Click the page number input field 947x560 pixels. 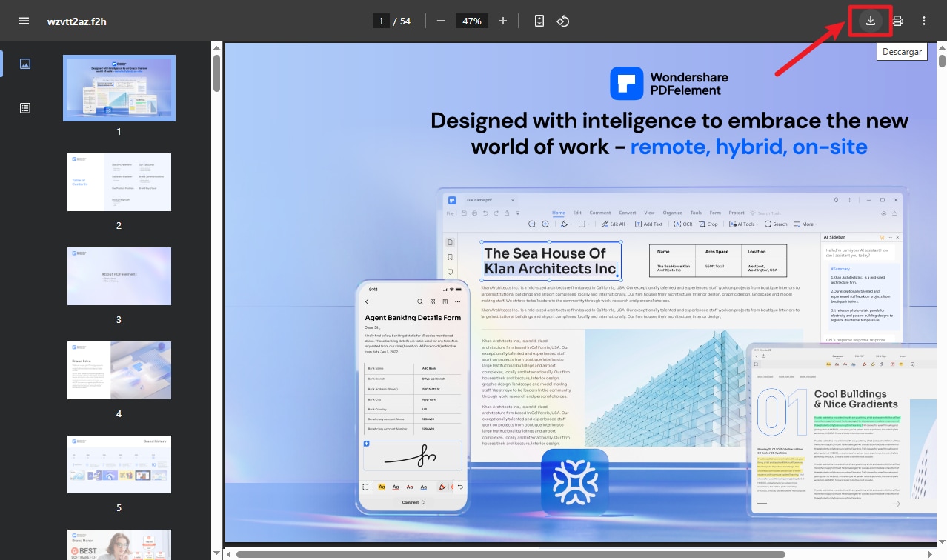coord(381,21)
